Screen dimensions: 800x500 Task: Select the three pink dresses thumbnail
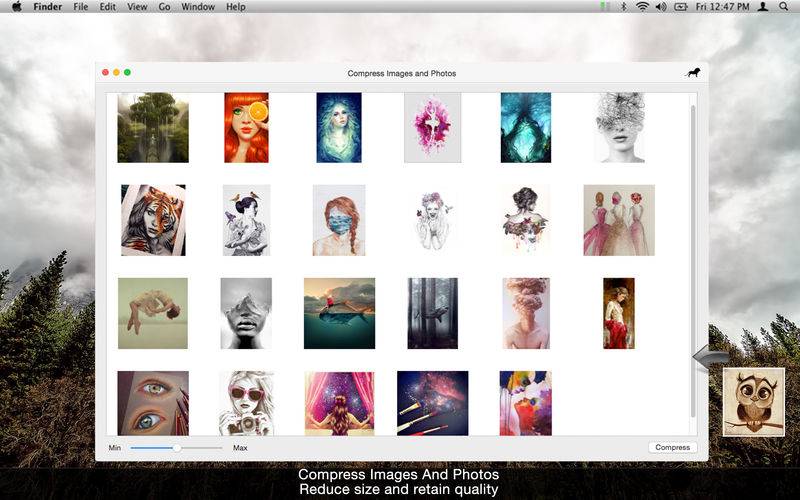click(x=619, y=220)
